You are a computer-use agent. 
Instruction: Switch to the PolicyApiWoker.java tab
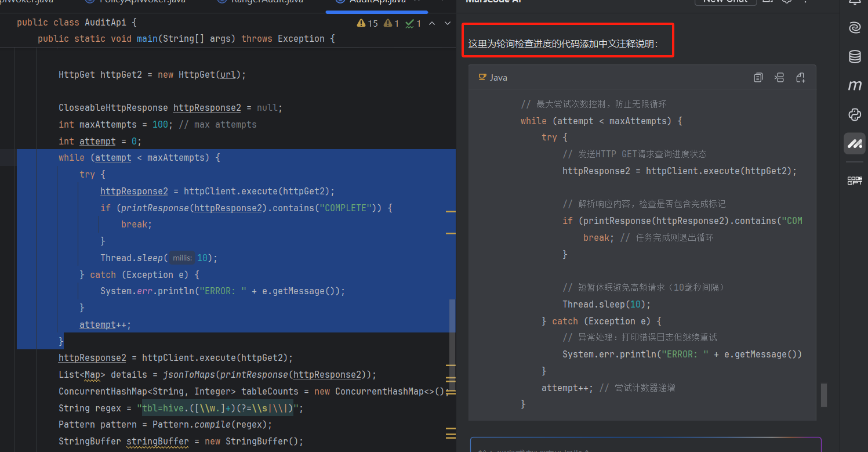pos(135,2)
